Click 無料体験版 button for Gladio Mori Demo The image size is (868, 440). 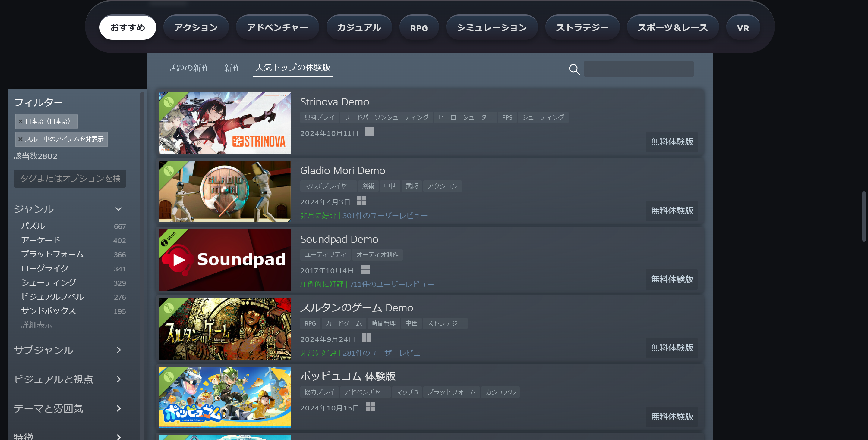(672, 211)
